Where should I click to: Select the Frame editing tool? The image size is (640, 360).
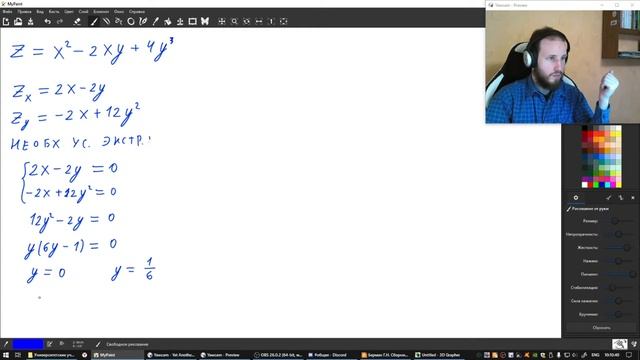[192, 21]
